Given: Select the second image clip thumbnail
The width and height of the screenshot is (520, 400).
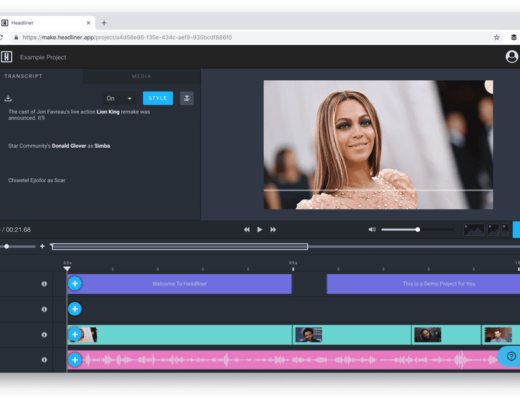Looking at the screenshot, I should pyautogui.click(x=309, y=334).
